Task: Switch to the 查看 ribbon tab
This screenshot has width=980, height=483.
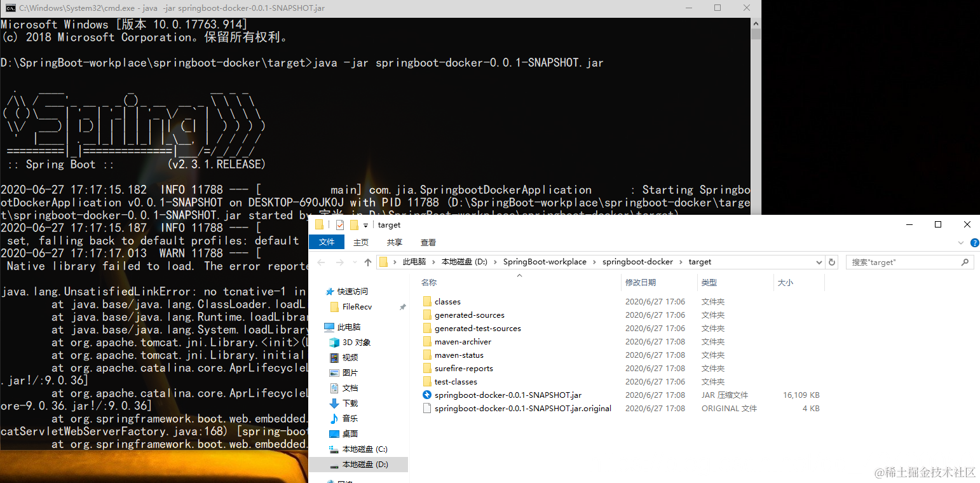Action: pyautogui.click(x=428, y=242)
